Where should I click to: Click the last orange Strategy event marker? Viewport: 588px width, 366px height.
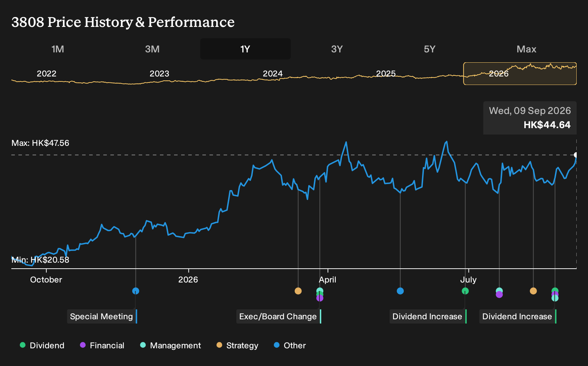tap(533, 291)
